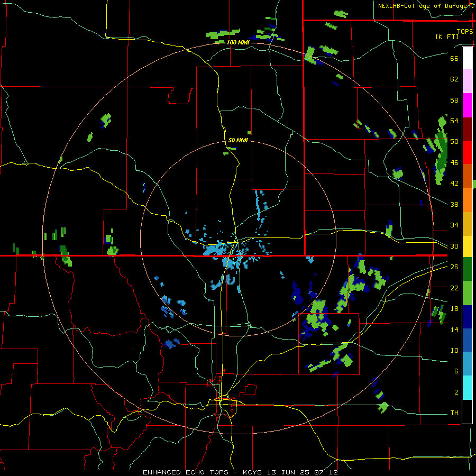Click the bright red legend swatch

click(x=467, y=152)
